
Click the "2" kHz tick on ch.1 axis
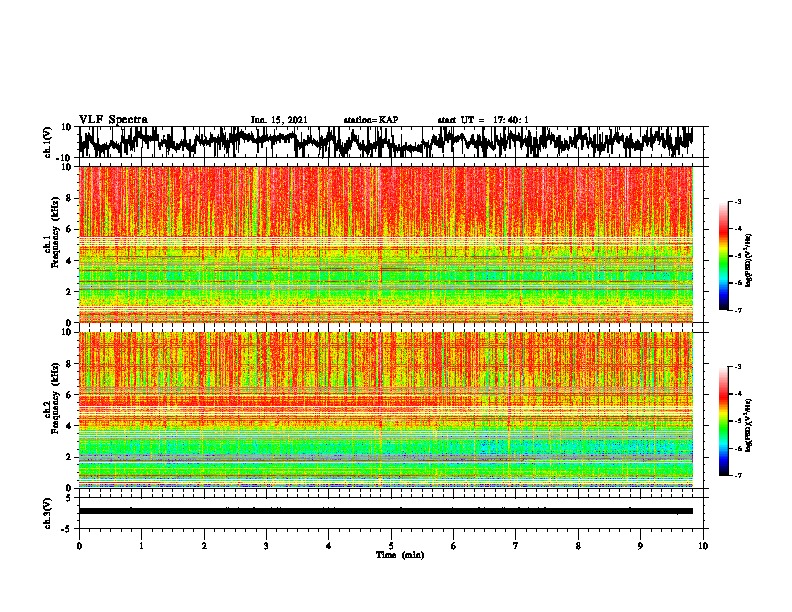[70, 292]
